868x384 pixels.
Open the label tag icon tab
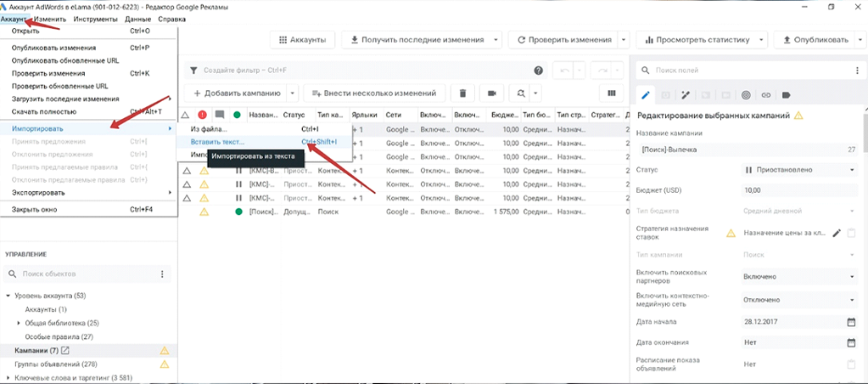pos(787,95)
